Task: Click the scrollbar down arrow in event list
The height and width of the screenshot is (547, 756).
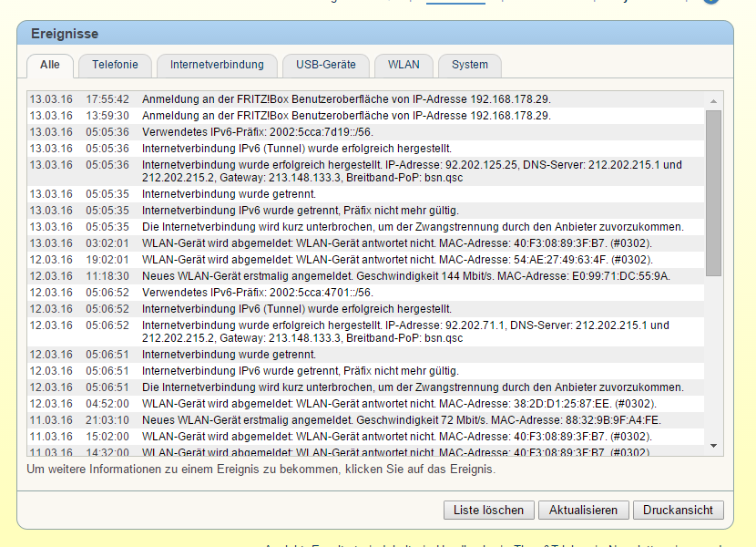Action: (x=713, y=445)
